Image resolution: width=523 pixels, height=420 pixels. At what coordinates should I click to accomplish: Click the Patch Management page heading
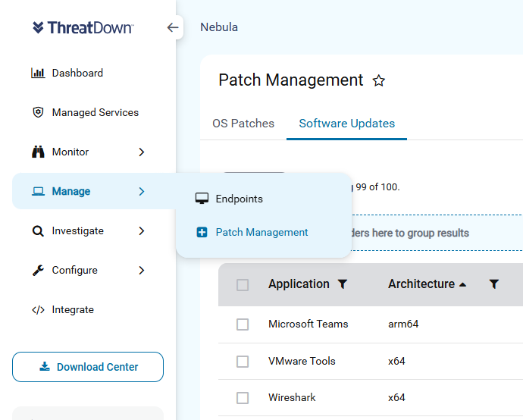[290, 80]
